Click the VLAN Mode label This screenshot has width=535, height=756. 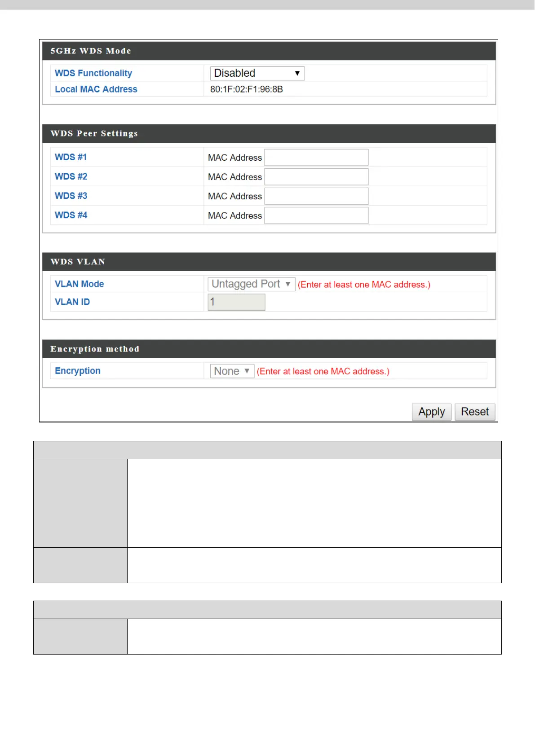(x=80, y=284)
